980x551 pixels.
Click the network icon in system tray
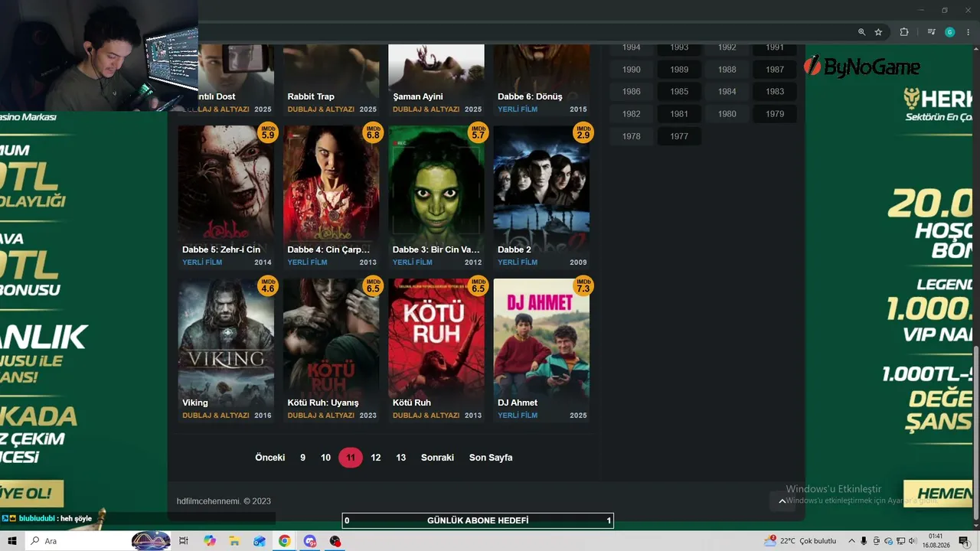pyautogui.click(x=901, y=541)
